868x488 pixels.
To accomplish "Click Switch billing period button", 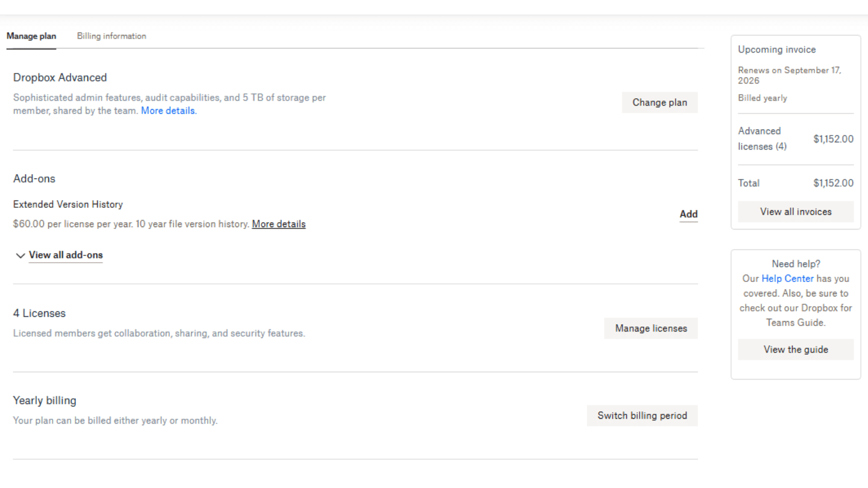I will point(642,416).
